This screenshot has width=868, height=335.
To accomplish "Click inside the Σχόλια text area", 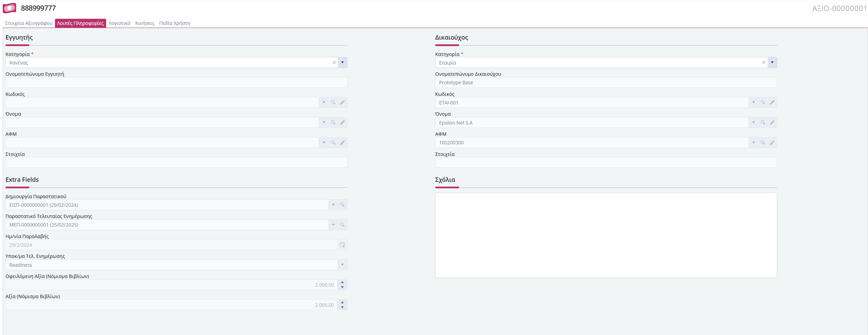I will [606, 235].
